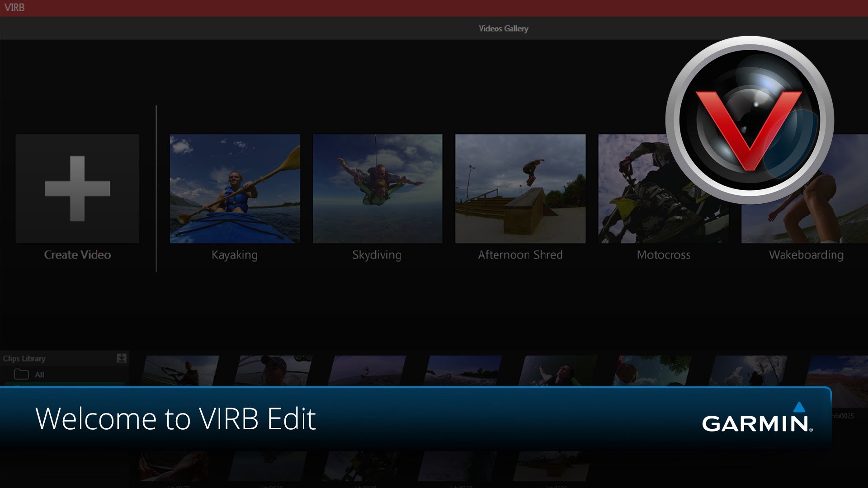Click the Welcome to VIRB Edit banner
Screen dimensions: 868x488
pos(175,419)
